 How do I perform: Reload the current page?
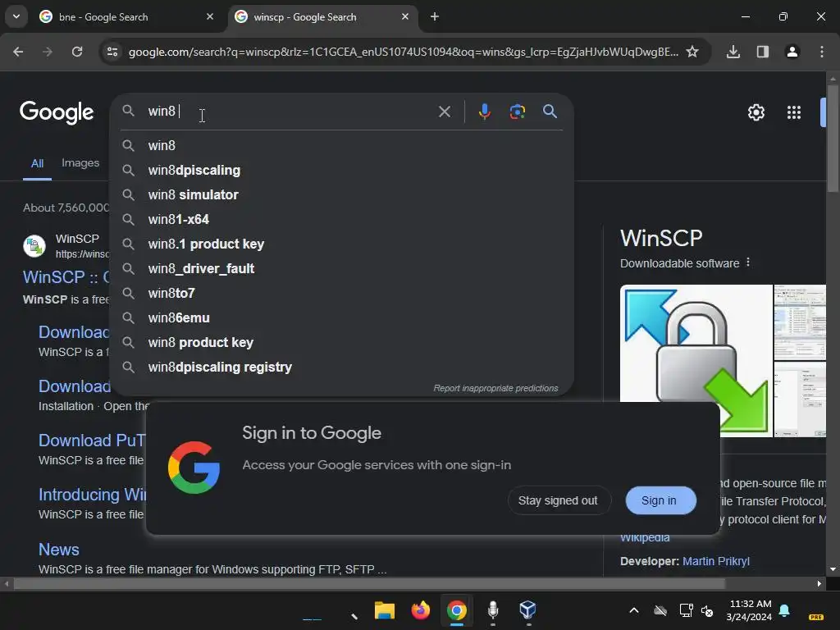coord(77,52)
